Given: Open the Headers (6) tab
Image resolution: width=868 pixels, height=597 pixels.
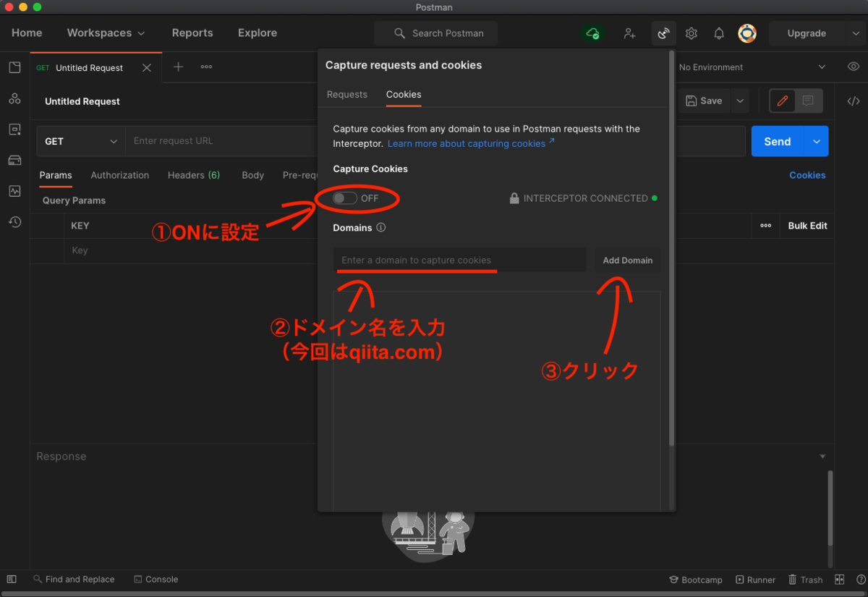Looking at the screenshot, I should (194, 175).
